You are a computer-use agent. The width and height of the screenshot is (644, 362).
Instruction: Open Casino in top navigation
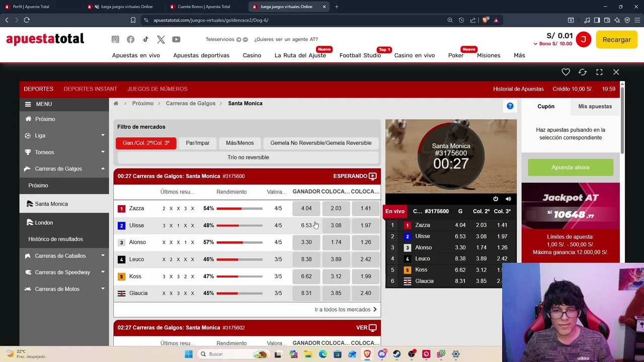pos(252,55)
